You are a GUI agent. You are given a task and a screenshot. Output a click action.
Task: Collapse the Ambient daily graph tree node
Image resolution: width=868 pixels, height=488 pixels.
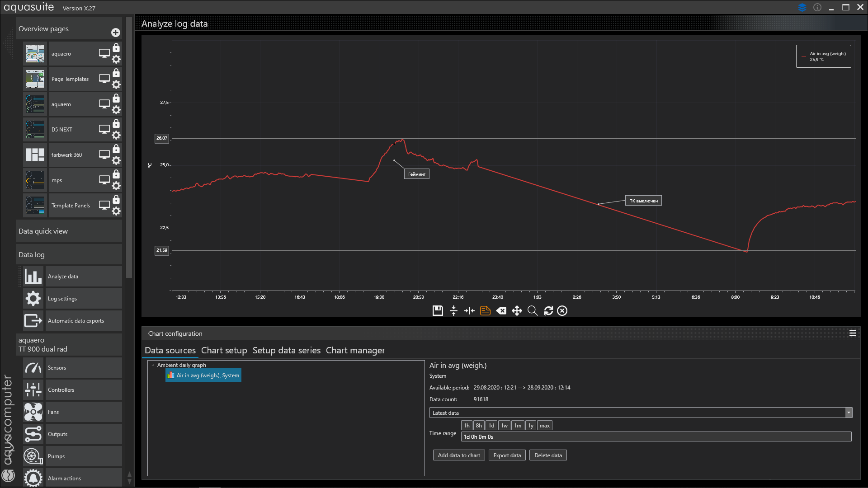(153, 365)
